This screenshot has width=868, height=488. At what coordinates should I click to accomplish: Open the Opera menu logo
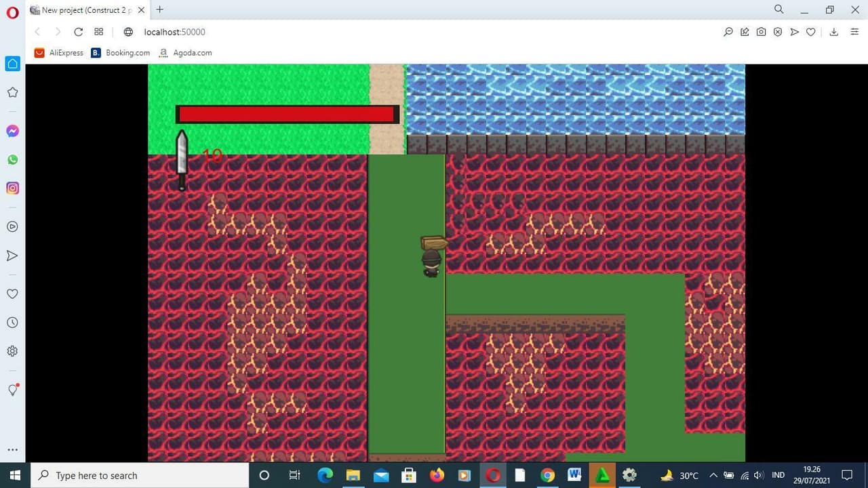pyautogui.click(x=12, y=13)
